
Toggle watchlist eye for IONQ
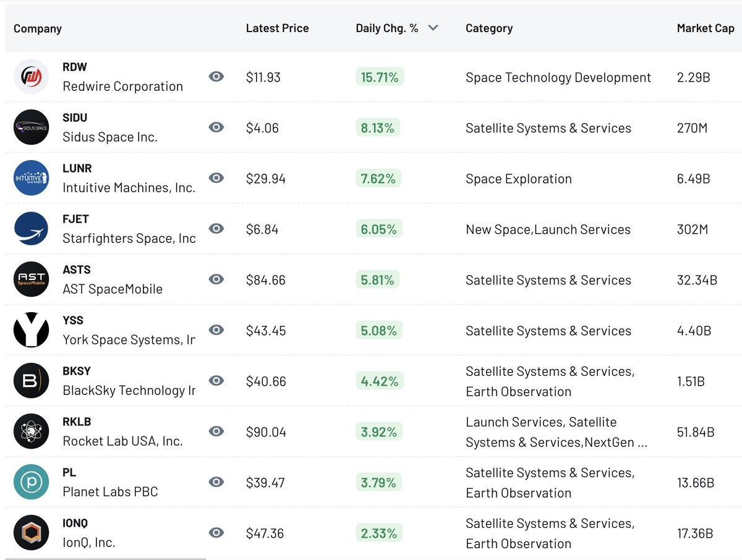point(216,533)
